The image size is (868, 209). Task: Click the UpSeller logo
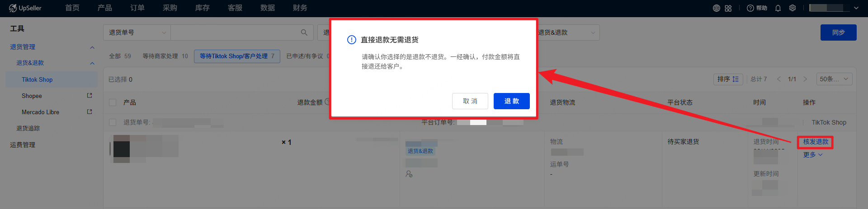(x=25, y=8)
